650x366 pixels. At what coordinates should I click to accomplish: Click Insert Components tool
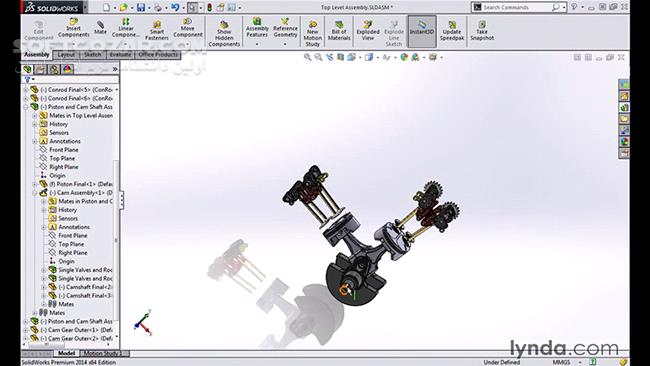73,28
